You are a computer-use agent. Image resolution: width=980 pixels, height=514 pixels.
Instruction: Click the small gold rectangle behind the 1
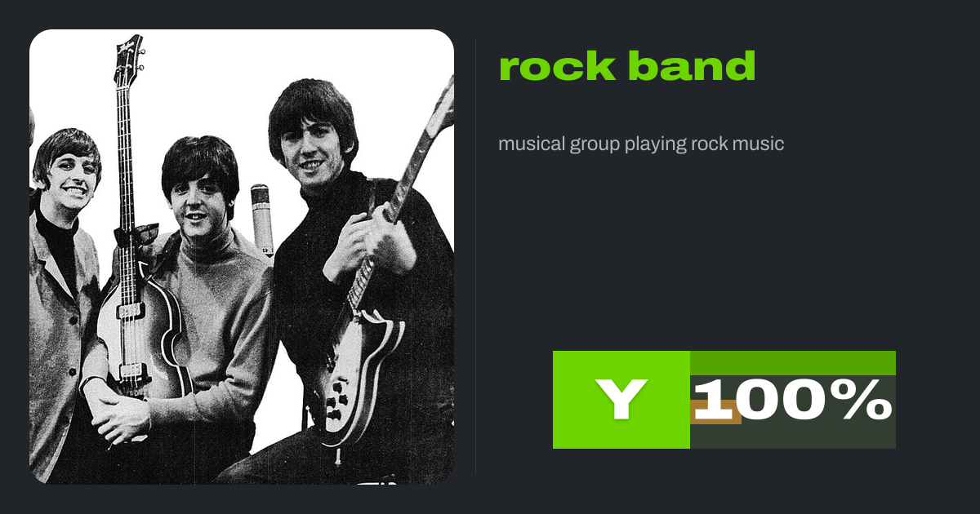[x=716, y=412]
